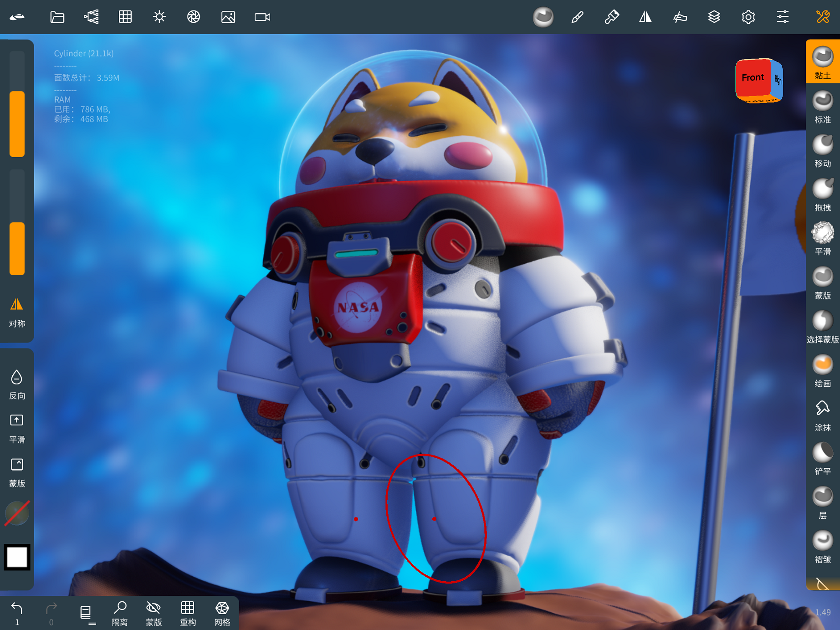Switch to the 移动 (Move) tool
Image resolution: width=840 pixels, height=630 pixels.
coord(822,145)
